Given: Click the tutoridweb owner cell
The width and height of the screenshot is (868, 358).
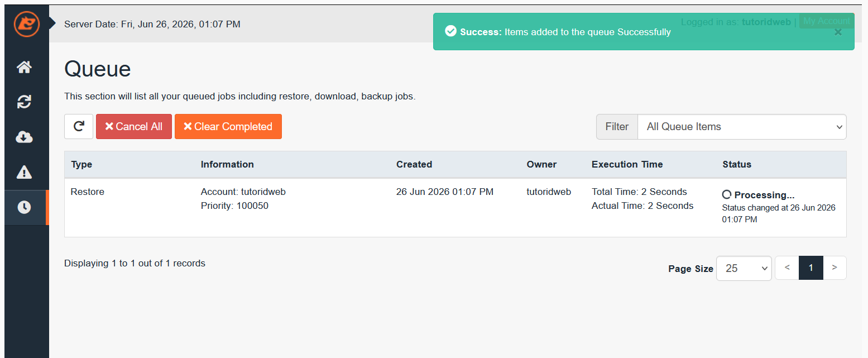Looking at the screenshot, I should coord(549,192).
